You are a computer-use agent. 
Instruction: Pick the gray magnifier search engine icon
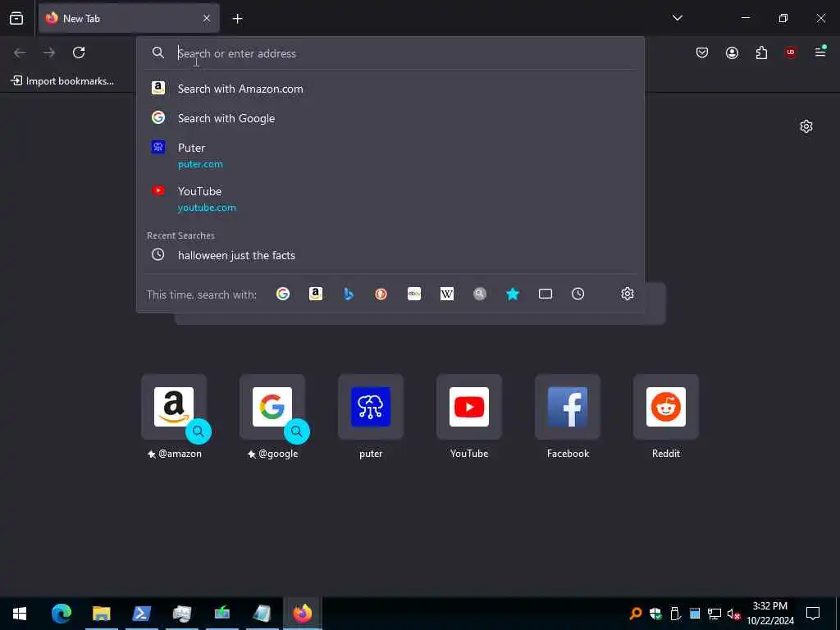click(x=480, y=294)
